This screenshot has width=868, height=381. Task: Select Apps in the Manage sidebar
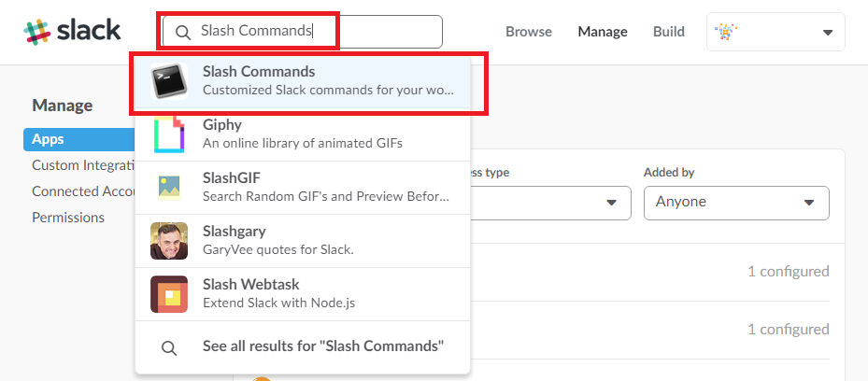click(79, 139)
